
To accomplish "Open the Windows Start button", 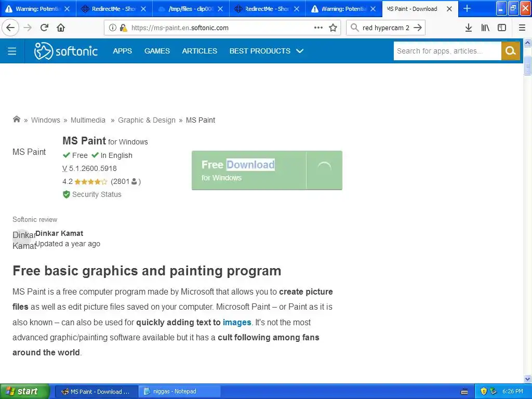I will [x=25, y=391].
